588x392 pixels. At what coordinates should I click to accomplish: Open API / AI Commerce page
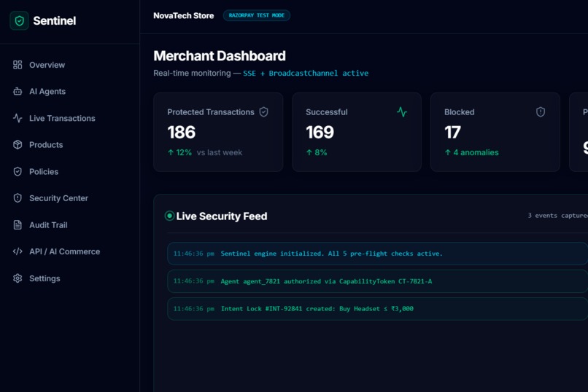pyautogui.click(x=64, y=251)
